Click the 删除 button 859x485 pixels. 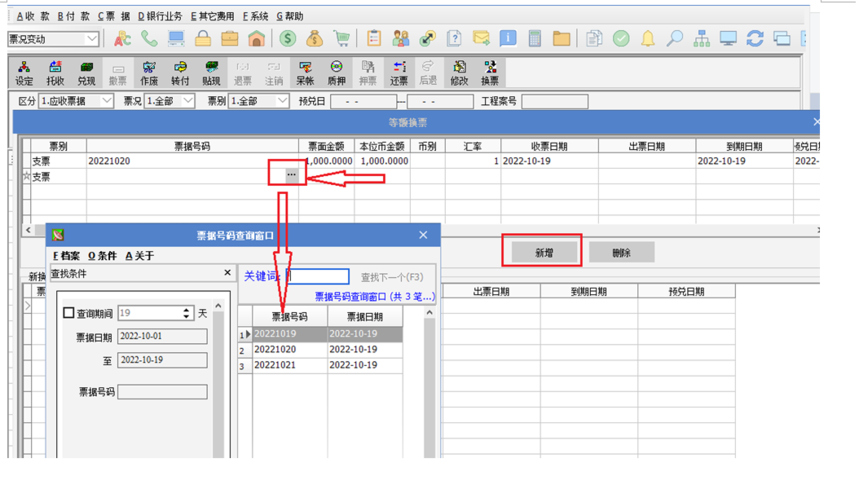pos(621,253)
